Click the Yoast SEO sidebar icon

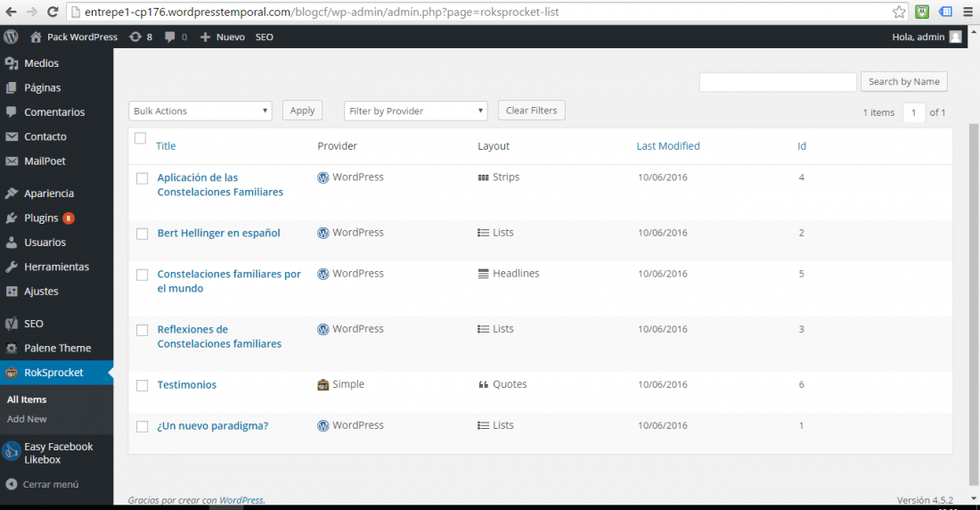(12, 324)
